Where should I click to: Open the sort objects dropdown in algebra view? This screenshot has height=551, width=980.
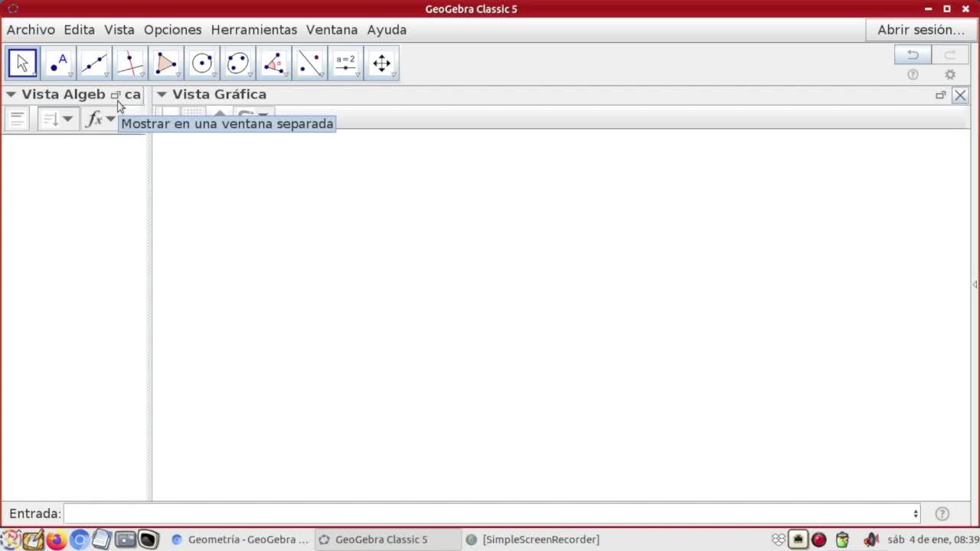pos(58,119)
